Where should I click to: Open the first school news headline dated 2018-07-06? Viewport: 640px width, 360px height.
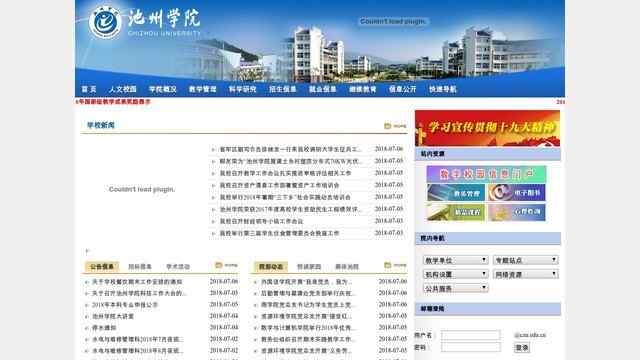290,149
